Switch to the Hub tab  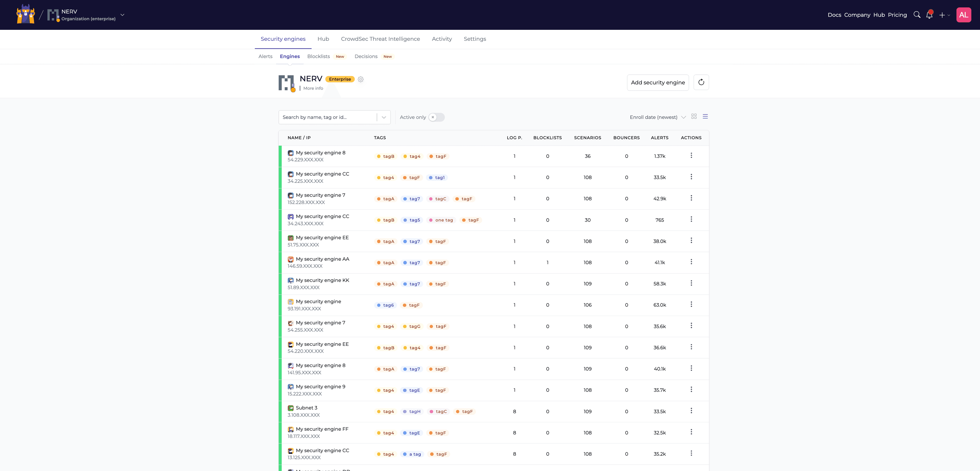click(x=323, y=39)
